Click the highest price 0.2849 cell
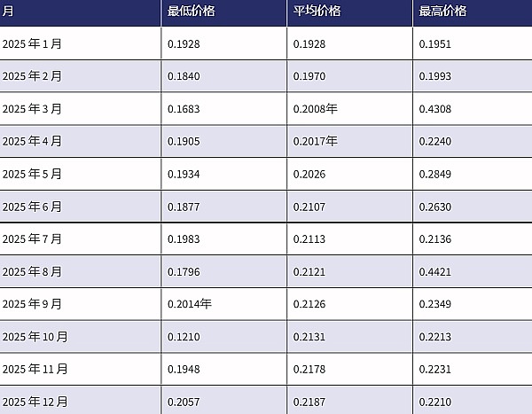 [434, 174]
